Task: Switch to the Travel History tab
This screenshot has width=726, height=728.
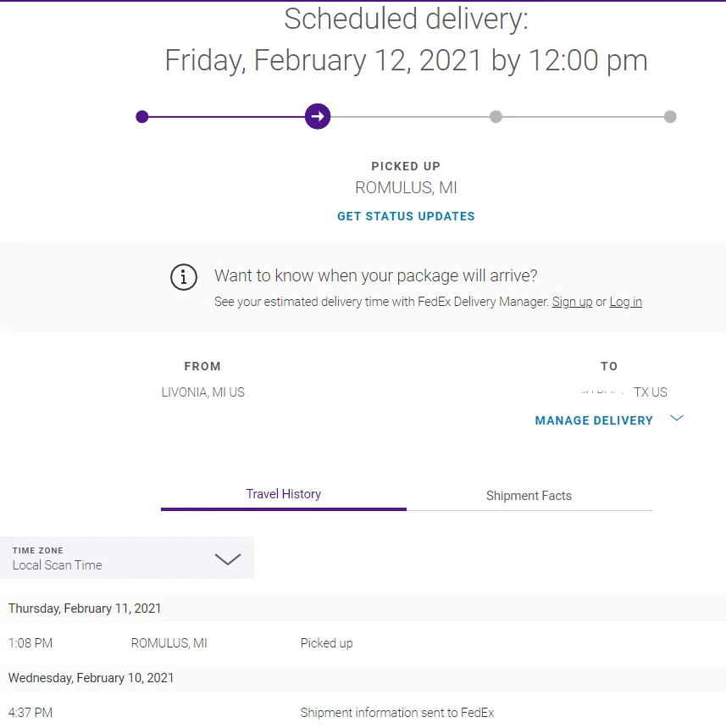Action: pyautogui.click(x=284, y=494)
